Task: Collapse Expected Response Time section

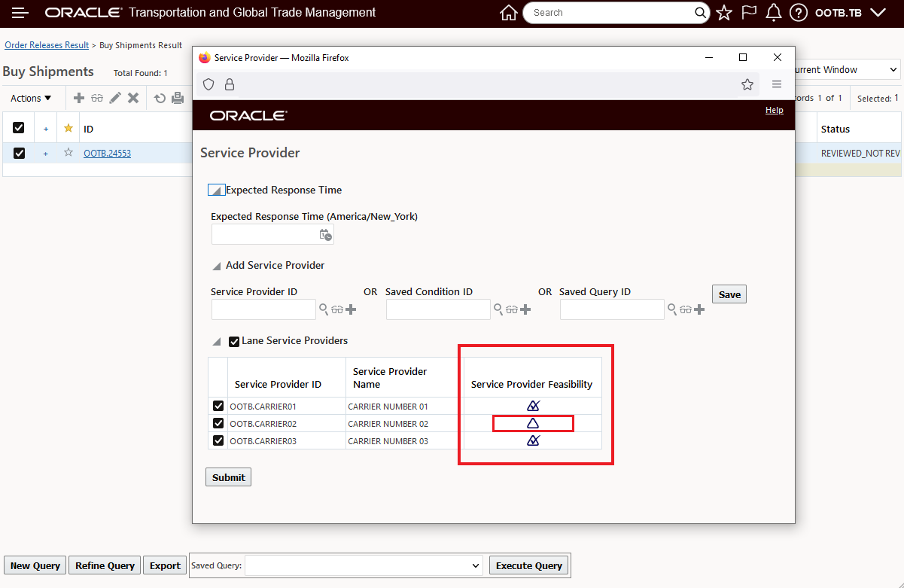Action: pos(216,190)
